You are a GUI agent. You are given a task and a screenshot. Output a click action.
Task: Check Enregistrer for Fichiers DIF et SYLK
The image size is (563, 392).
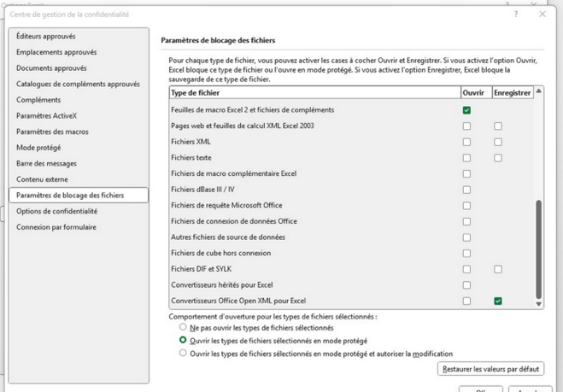pos(498,269)
